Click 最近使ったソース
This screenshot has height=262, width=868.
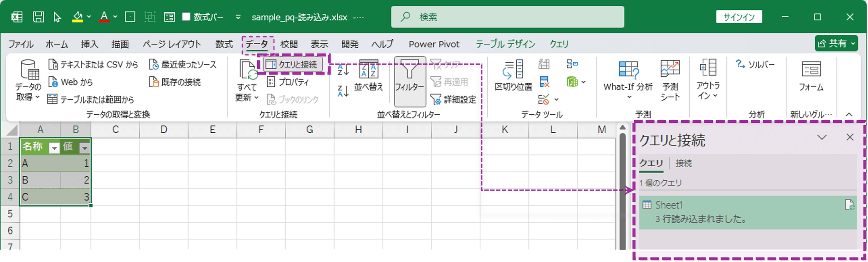click(x=183, y=65)
